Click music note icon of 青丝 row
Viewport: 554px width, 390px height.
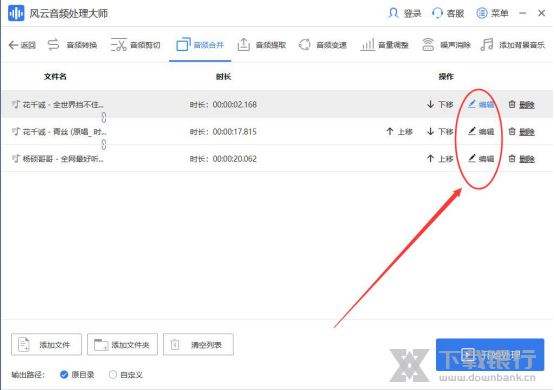coord(16,131)
